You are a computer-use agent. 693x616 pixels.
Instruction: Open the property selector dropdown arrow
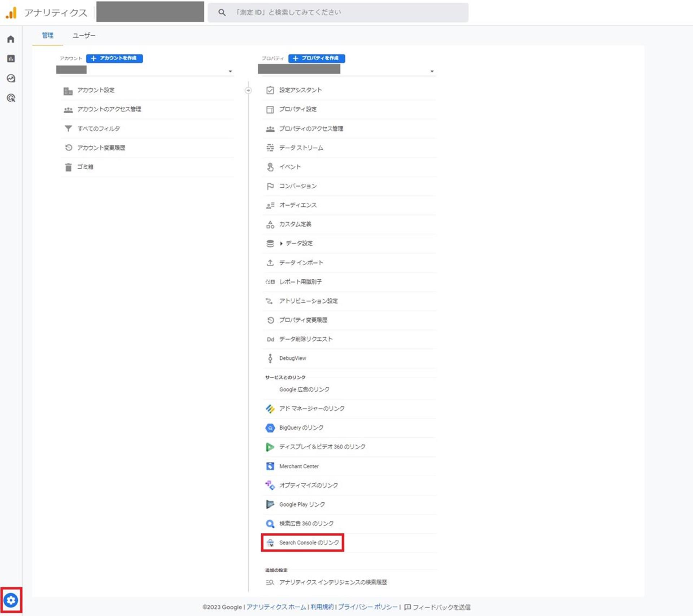[x=432, y=71]
